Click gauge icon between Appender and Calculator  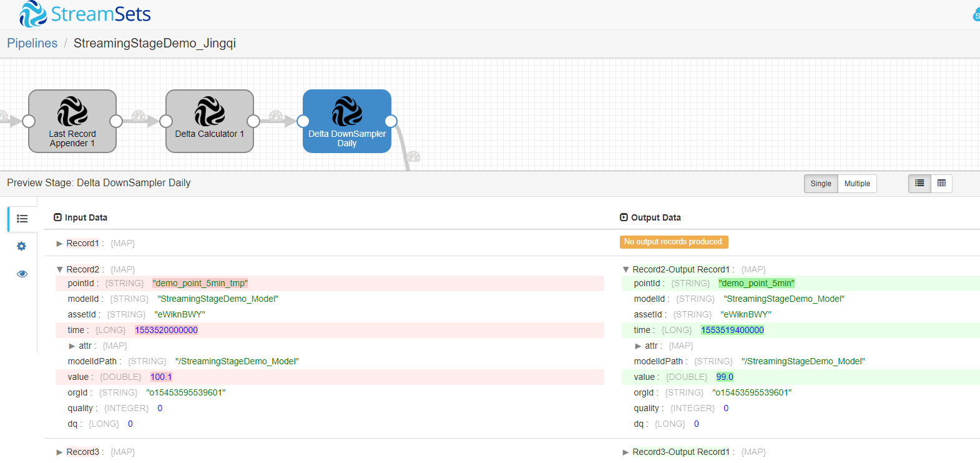[x=139, y=116]
